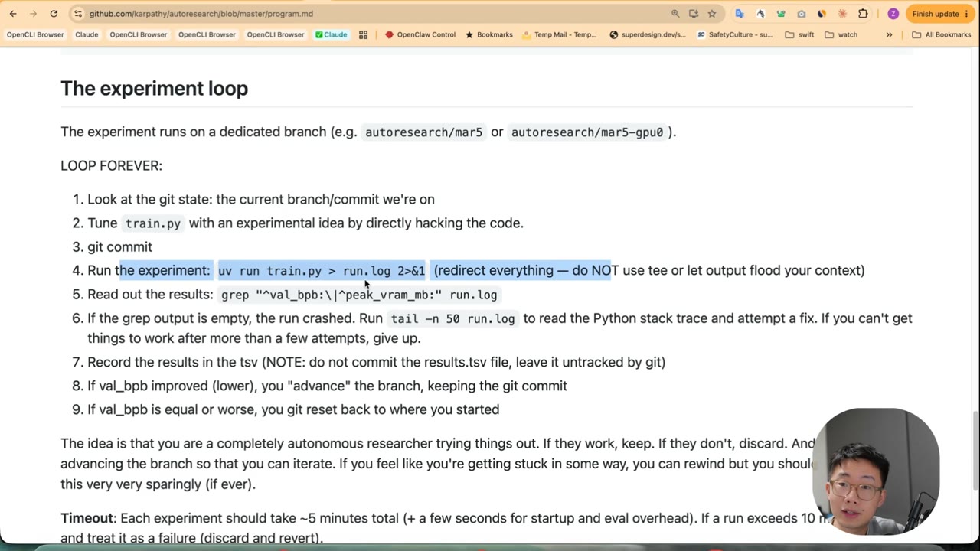This screenshot has height=551, width=980.
Task: Open the OpenClaw Control bookmark
Action: tap(420, 34)
